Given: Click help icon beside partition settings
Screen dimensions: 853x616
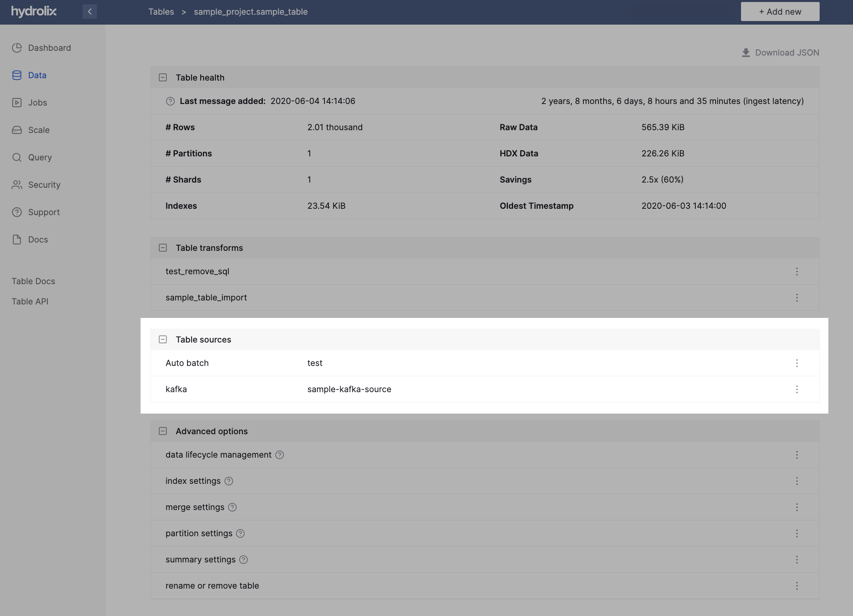Looking at the screenshot, I should pyautogui.click(x=240, y=533).
